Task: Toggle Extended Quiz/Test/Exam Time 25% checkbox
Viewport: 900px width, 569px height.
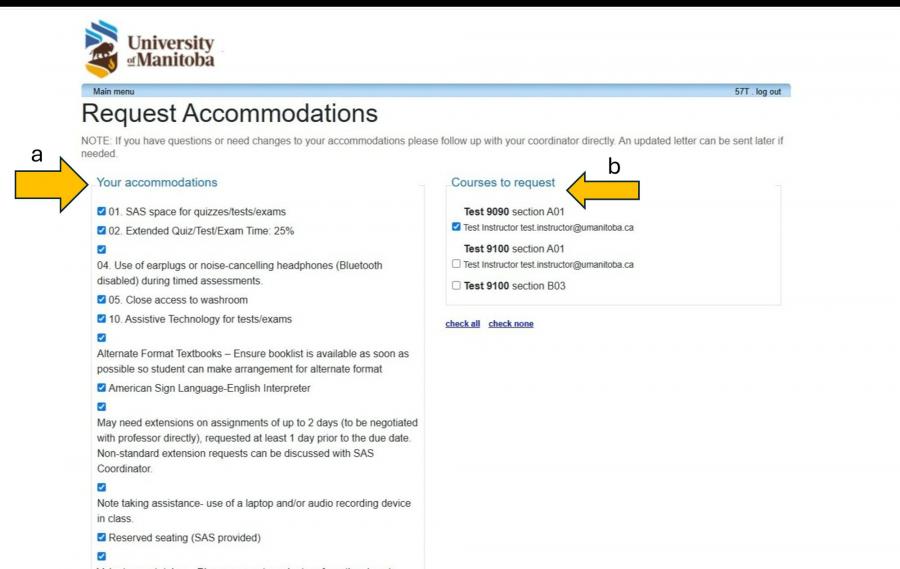Action: pyautogui.click(x=102, y=231)
